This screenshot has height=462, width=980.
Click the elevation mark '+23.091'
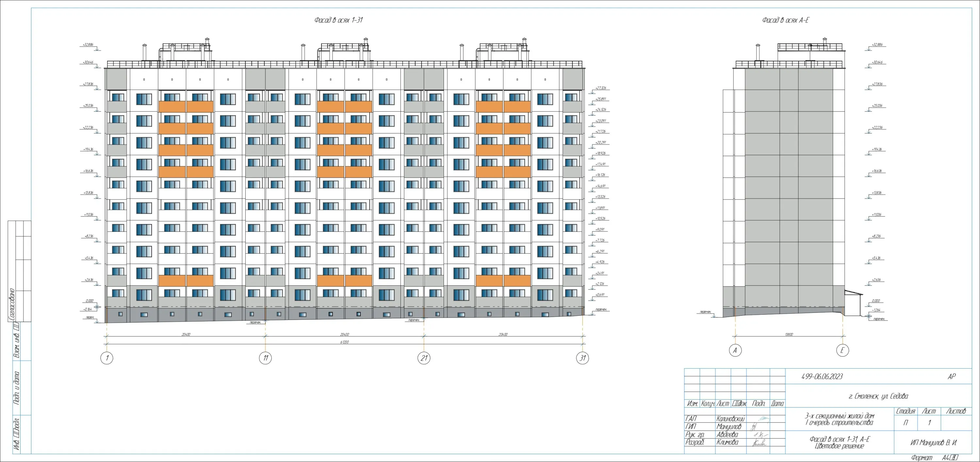tap(601, 121)
